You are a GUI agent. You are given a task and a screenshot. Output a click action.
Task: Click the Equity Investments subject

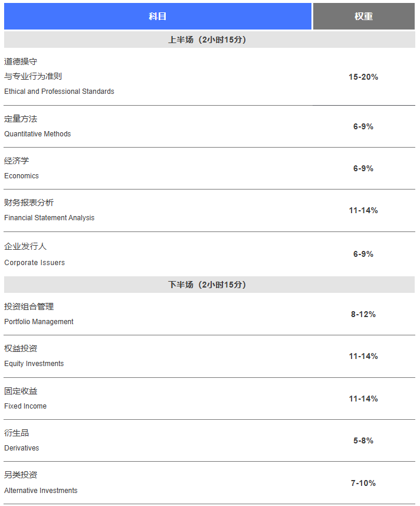(x=34, y=364)
